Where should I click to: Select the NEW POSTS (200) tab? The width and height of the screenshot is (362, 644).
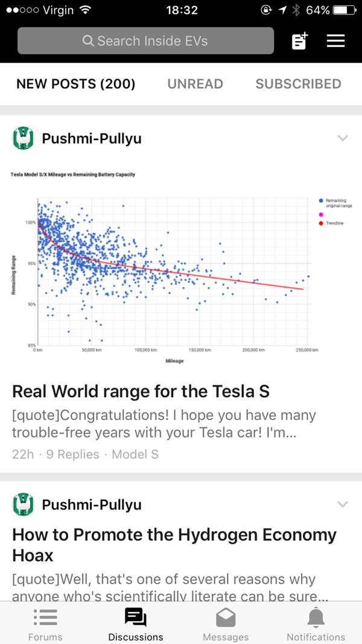pos(76,84)
